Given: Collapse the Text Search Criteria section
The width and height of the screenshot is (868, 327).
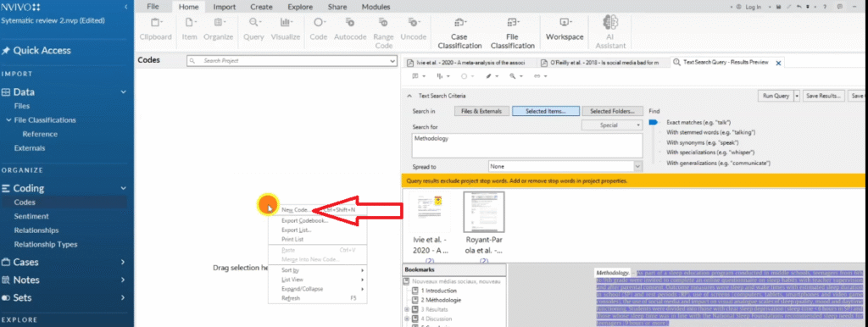Looking at the screenshot, I should click(409, 96).
